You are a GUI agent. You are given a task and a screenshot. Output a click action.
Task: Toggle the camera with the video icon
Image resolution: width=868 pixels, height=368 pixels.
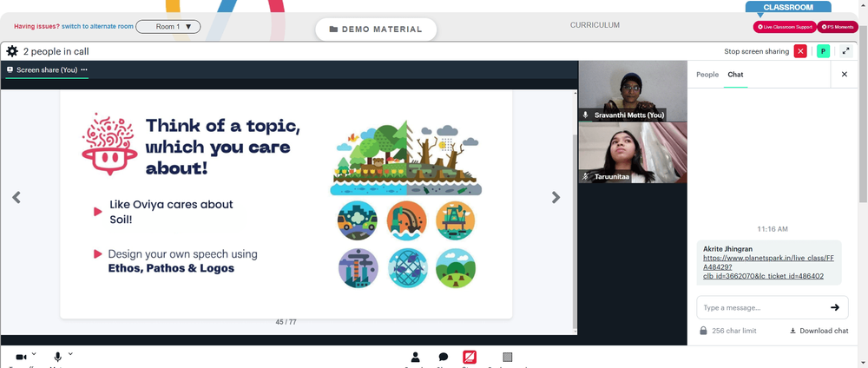coord(21,357)
